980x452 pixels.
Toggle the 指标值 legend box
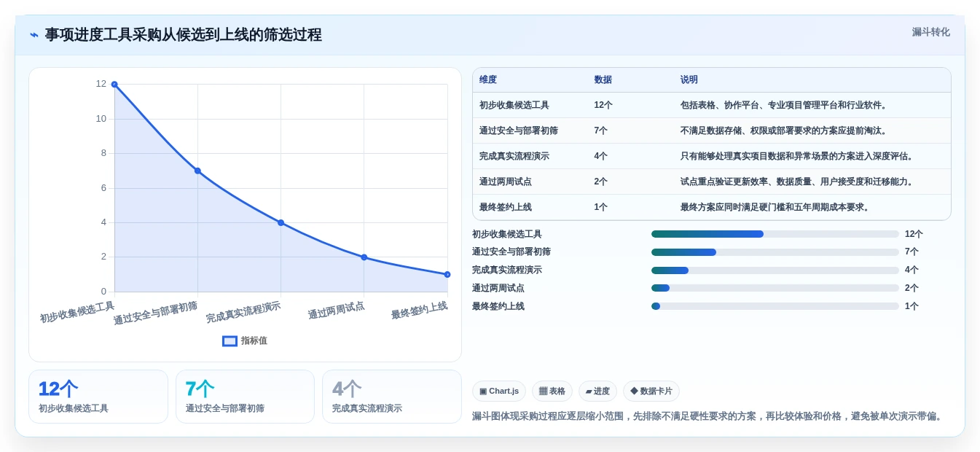230,340
